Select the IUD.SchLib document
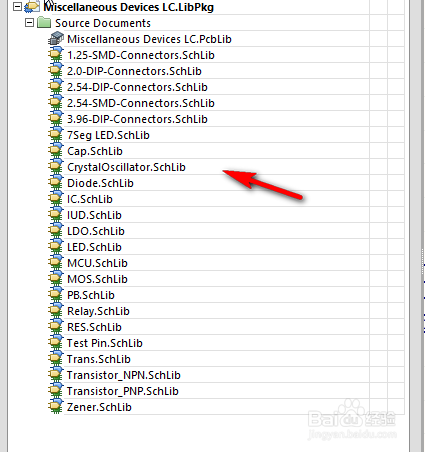 point(94,215)
